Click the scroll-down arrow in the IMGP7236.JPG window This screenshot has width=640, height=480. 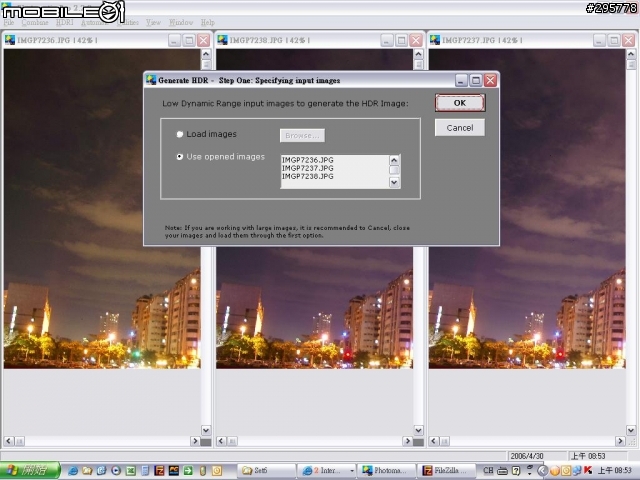[206, 430]
